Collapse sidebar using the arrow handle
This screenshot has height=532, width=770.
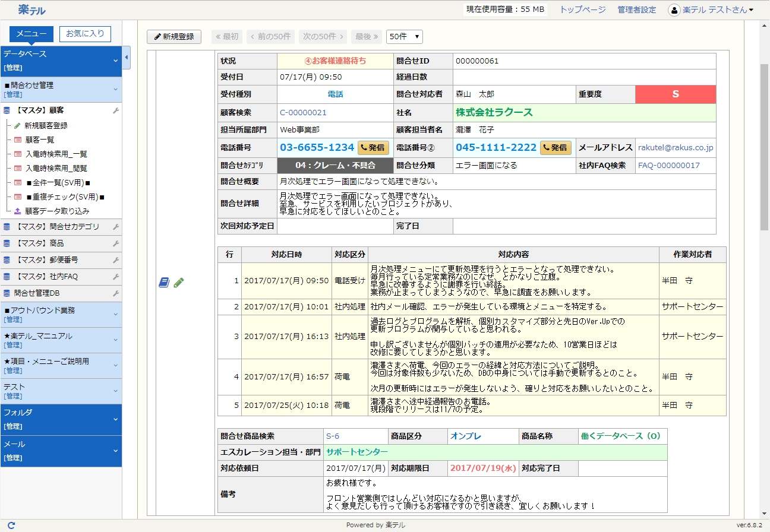(127, 58)
